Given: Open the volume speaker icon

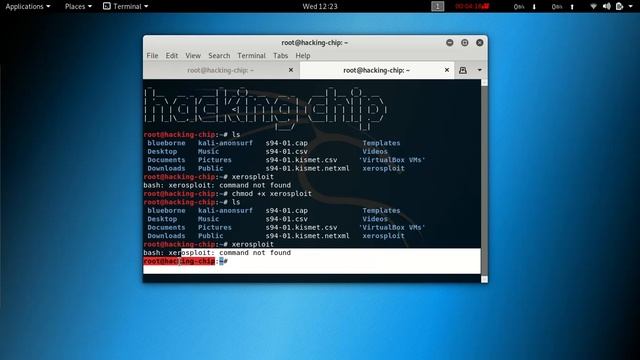Looking at the screenshot, I should (x=607, y=6).
